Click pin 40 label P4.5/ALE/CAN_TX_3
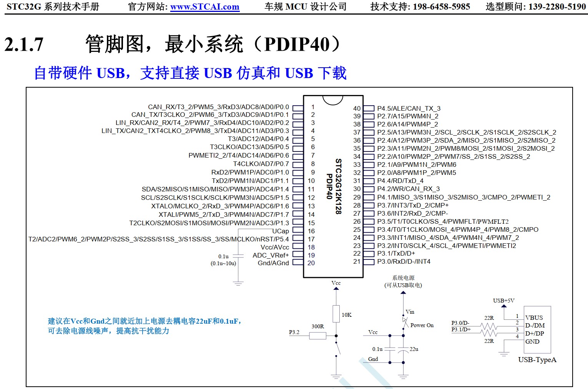588x389 pixels. point(409,108)
